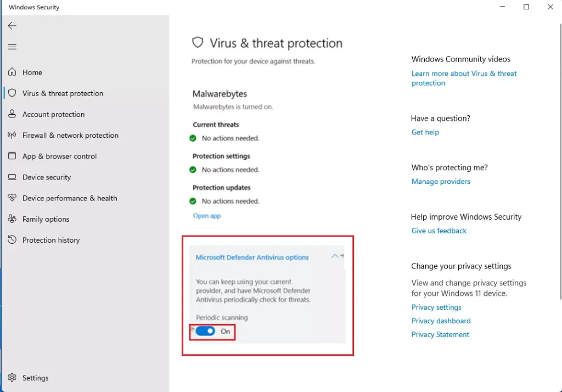Click the Open app link
562x392 pixels.
207,216
